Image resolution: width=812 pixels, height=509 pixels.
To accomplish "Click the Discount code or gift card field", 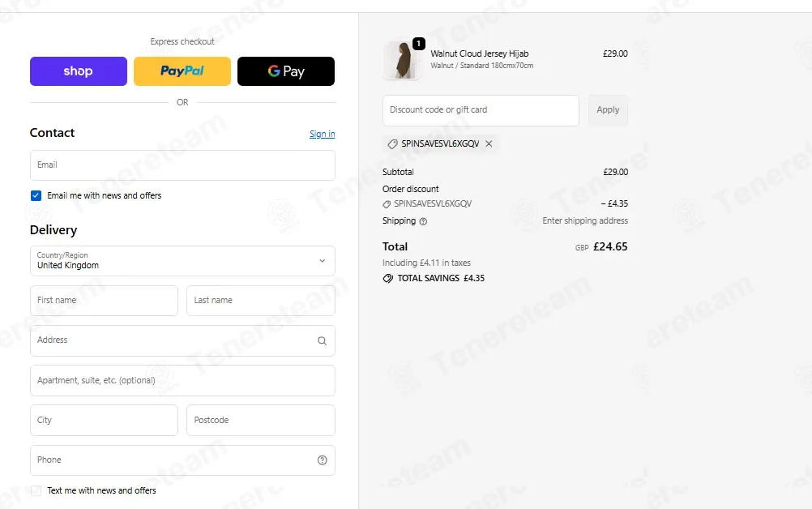I will pyautogui.click(x=481, y=109).
